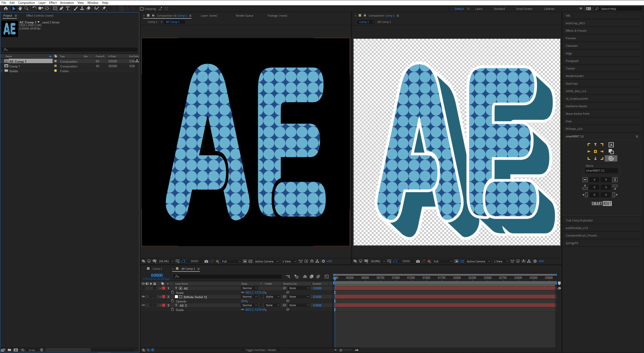This screenshot has width=644, height=353.
Task: Click yellow label swatch of Solids folder
Action: click(55, 71)
